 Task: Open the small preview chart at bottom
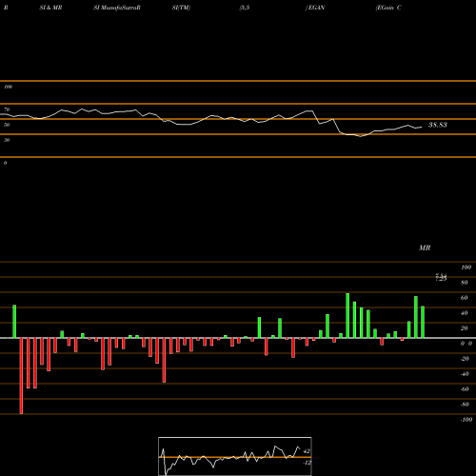[x=235, y=456]
